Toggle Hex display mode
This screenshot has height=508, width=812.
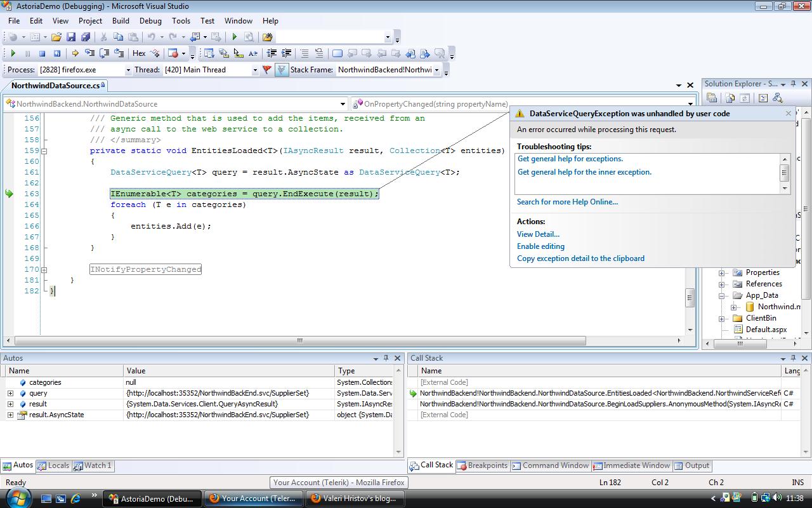point(139,53)
